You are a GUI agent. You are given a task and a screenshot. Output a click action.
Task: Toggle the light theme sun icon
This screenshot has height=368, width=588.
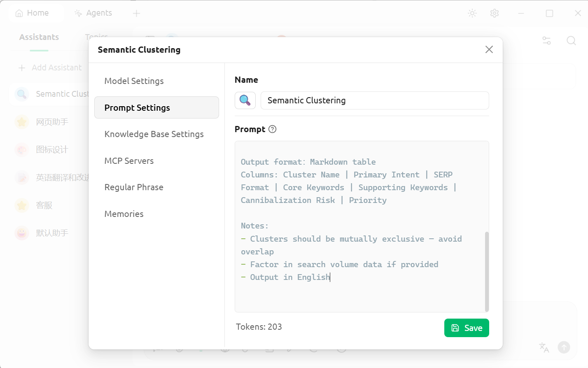click(x=472, y=13)
